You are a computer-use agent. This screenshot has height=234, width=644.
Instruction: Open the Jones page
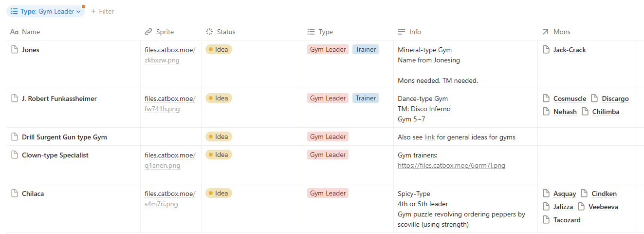tap(31, 50)
